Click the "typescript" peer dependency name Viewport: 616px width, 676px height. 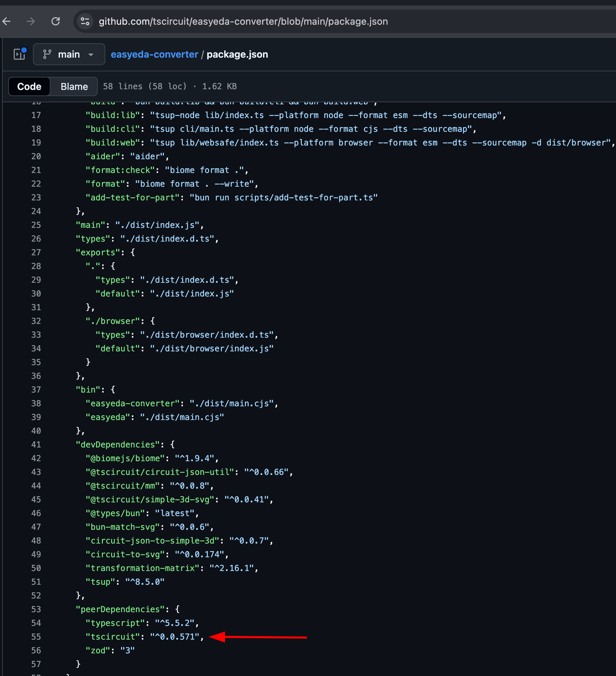point(115,623)
